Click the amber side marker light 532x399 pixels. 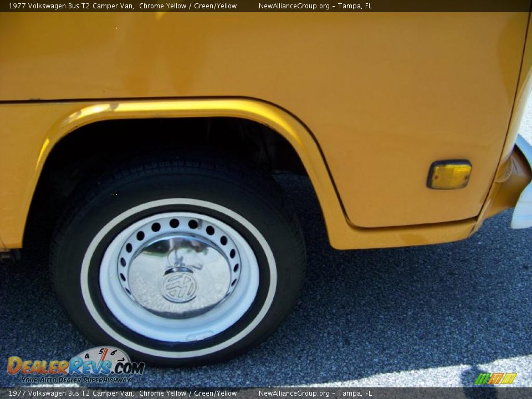coord(450,173)
